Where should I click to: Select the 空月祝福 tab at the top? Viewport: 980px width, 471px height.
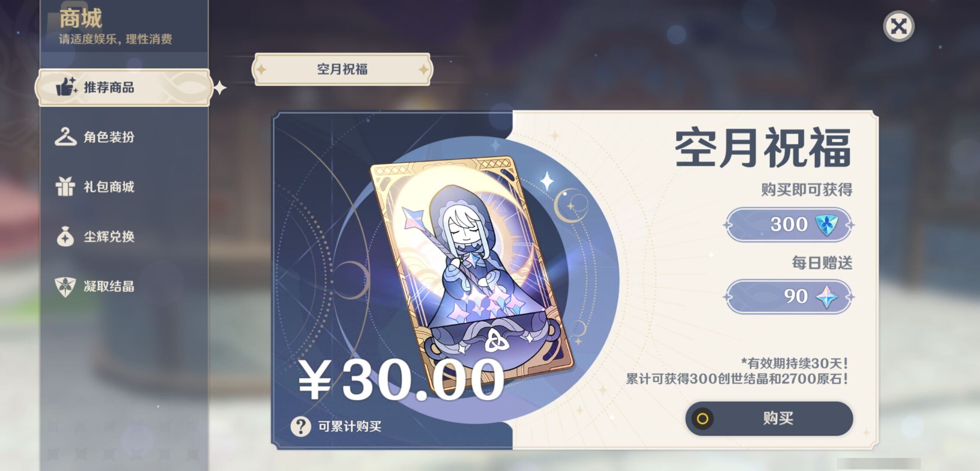coord(342,69)
